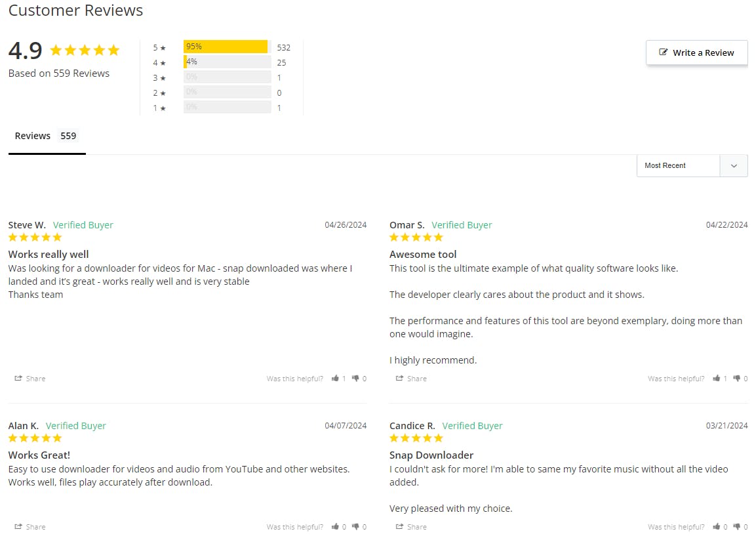The width and height of the screenshot is (756, 542).
Task: Select the Reviews 559 tab
Action: point(46,136)
